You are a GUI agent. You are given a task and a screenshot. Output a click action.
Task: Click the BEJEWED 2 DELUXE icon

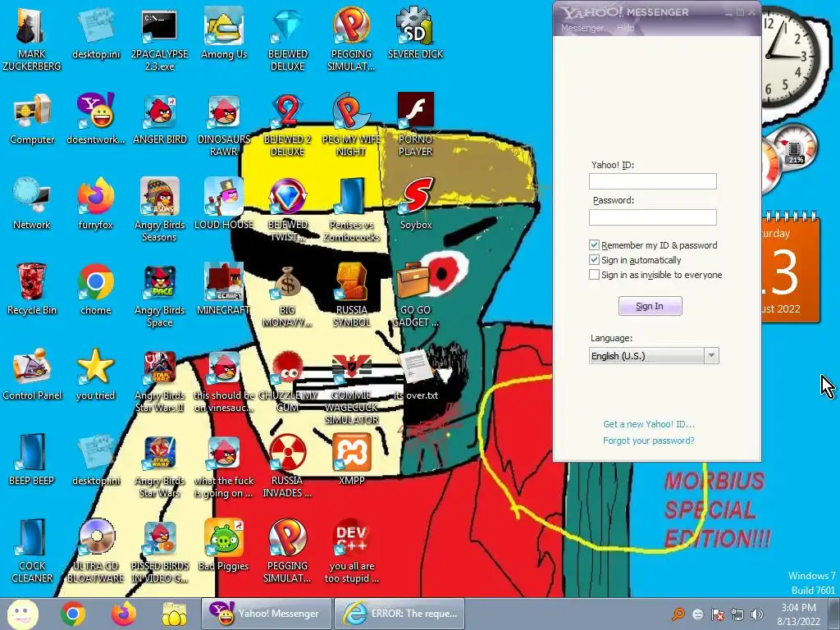tap(288, 123)
